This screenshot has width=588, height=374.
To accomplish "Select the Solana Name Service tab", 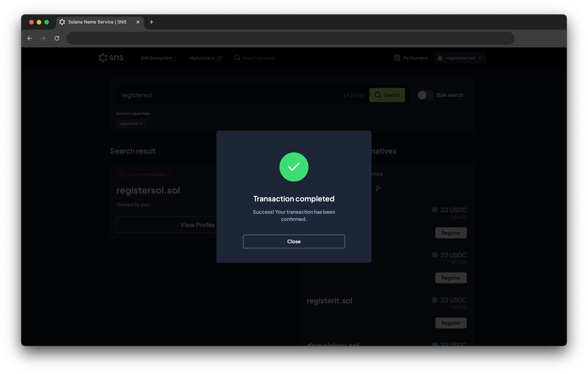I will (97, 22).
